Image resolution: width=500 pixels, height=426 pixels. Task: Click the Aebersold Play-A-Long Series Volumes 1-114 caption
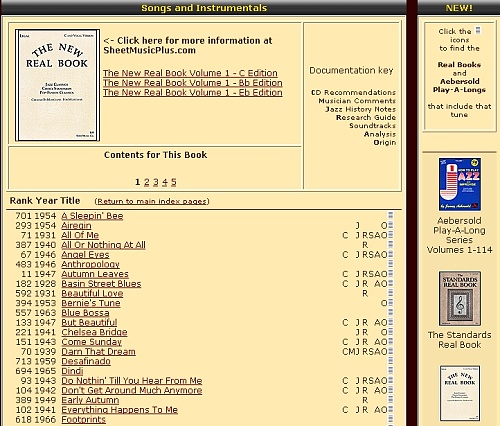(x=460, y=235)
